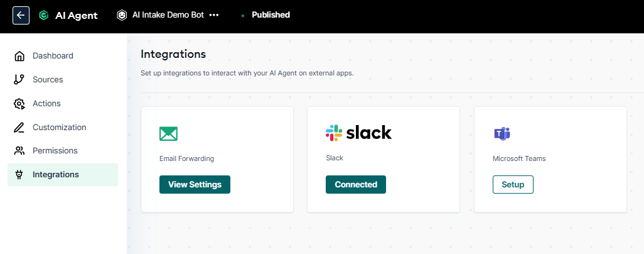Click the Permissions people icon
The width and height of the screenshot is (644, 254).
[19, 151]
